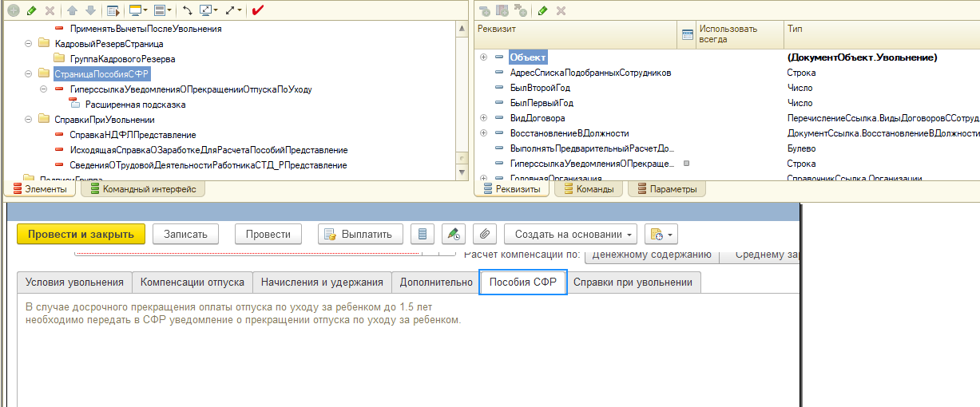This screenshot has height=407, width=980.
Task: Open the Создать на основании dropdown
Action: coord(570,234)
